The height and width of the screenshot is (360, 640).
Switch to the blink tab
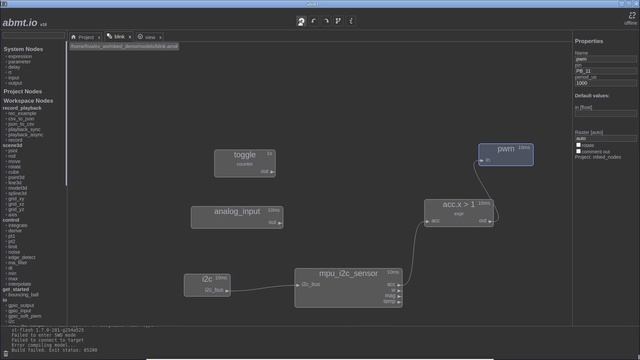point(119,36)
